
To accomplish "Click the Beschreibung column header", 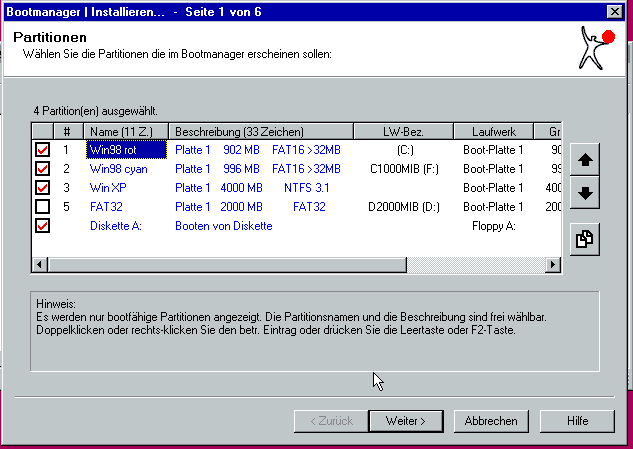I will click(260, 131).
